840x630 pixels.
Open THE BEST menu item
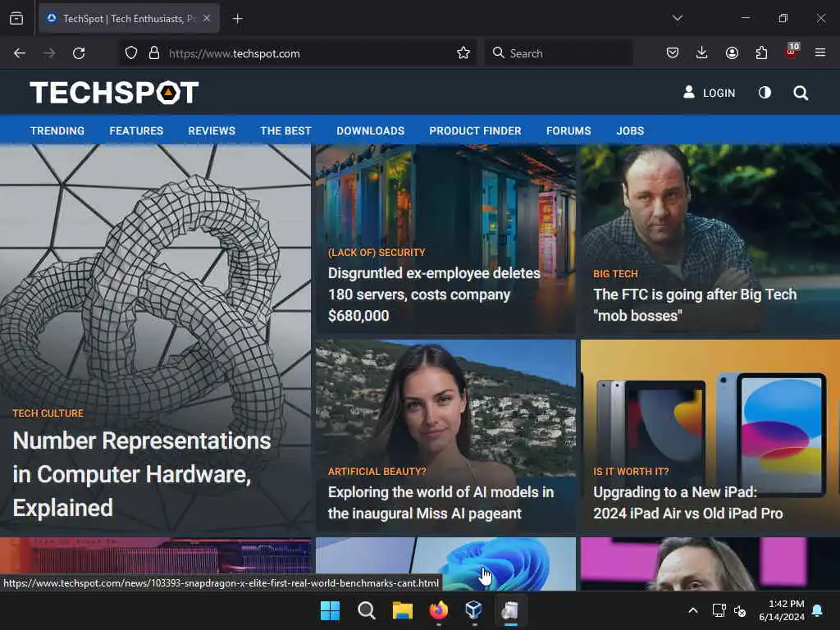[x=285, y=130]
